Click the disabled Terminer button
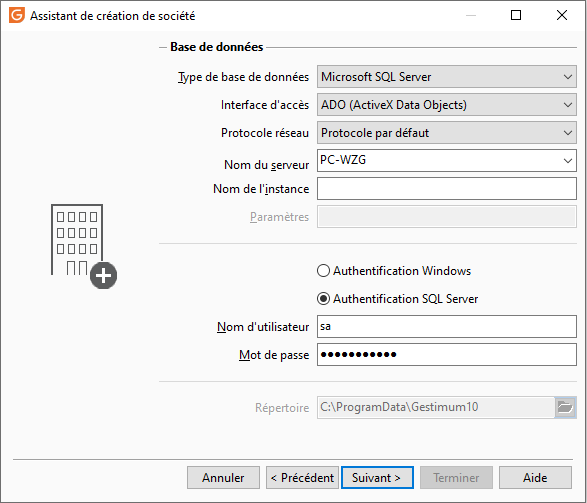Image resolution: width=587 pixels, height=503 pixels. [456, 478]
